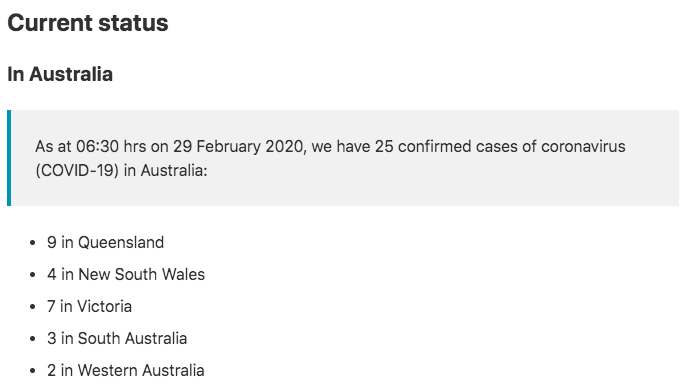Click the "Current status" main heading

coord(88,23)
